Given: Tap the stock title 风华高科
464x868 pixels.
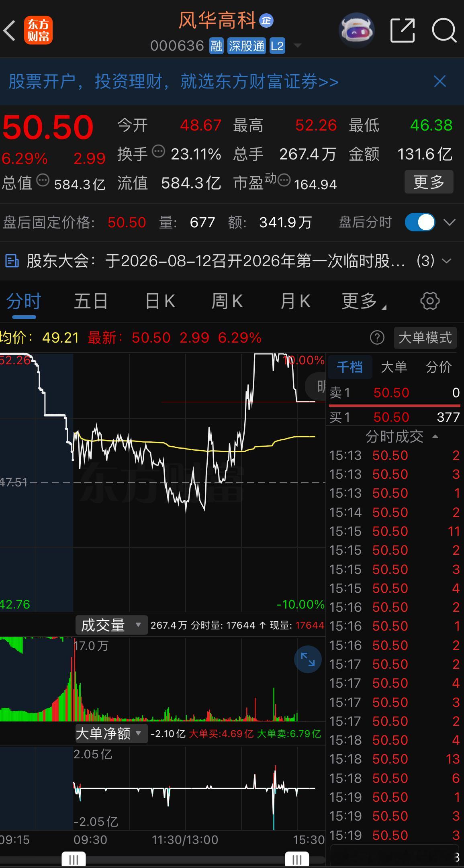Looking at the screenshot, I should pyautogui.click(x=217, y=20).
